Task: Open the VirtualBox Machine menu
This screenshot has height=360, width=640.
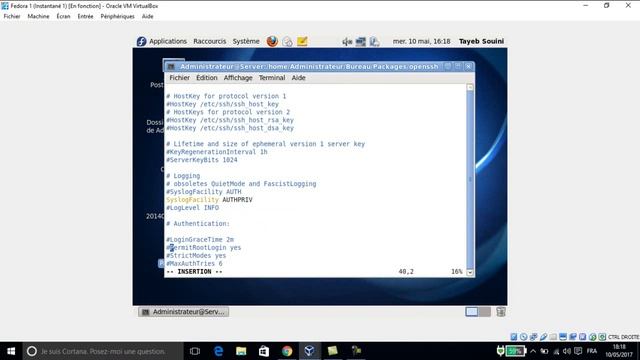Action: point(38,16)
